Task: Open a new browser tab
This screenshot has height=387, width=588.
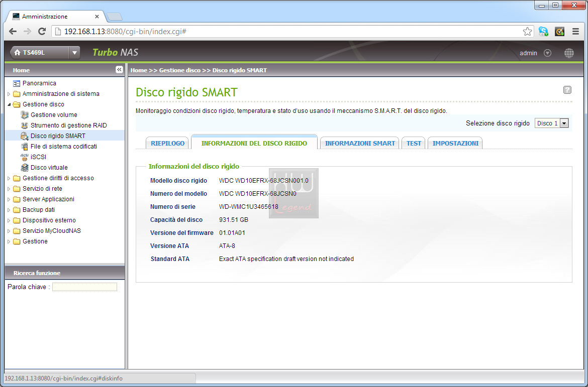Action: pyautogui.click(x=114, y=17)
